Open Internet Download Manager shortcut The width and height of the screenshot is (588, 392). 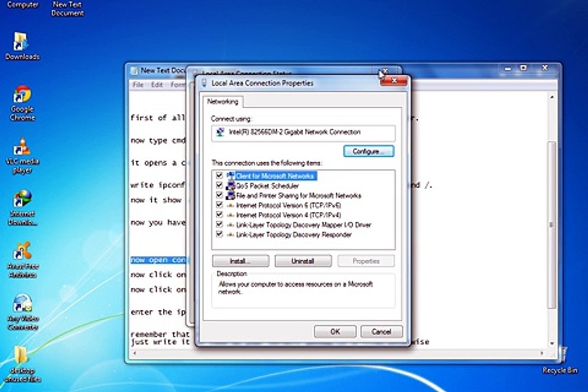pos(22,207)
